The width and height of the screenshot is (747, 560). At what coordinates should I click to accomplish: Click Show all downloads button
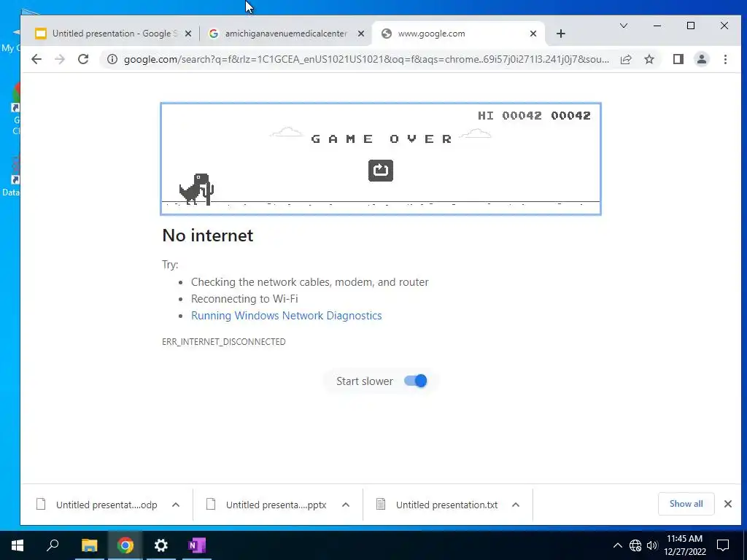coord(686,504)
